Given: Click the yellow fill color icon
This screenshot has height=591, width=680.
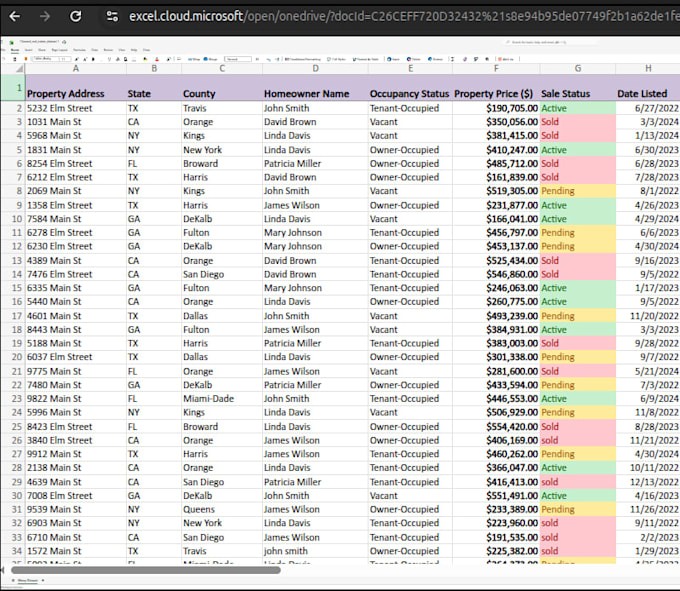Looking at the screenshot, I should click(x=145, y=59).
